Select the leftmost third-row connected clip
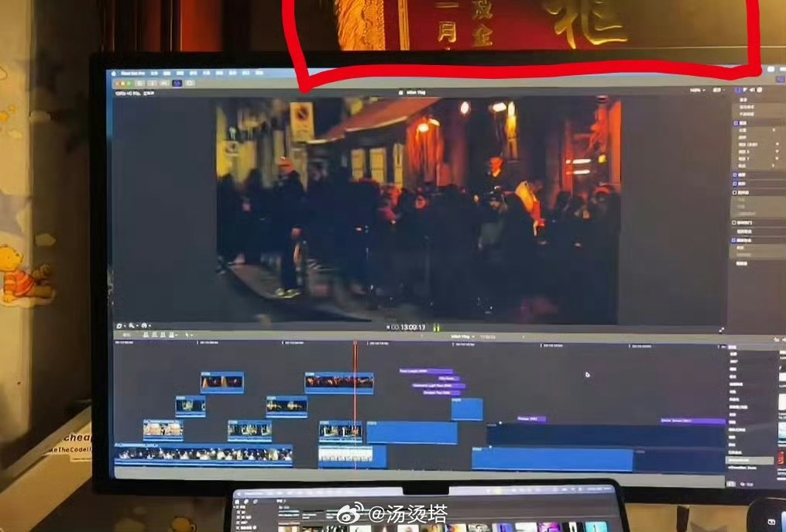This screenshot has height=532, width=786. pyautogui.click(x=163, y=430)
